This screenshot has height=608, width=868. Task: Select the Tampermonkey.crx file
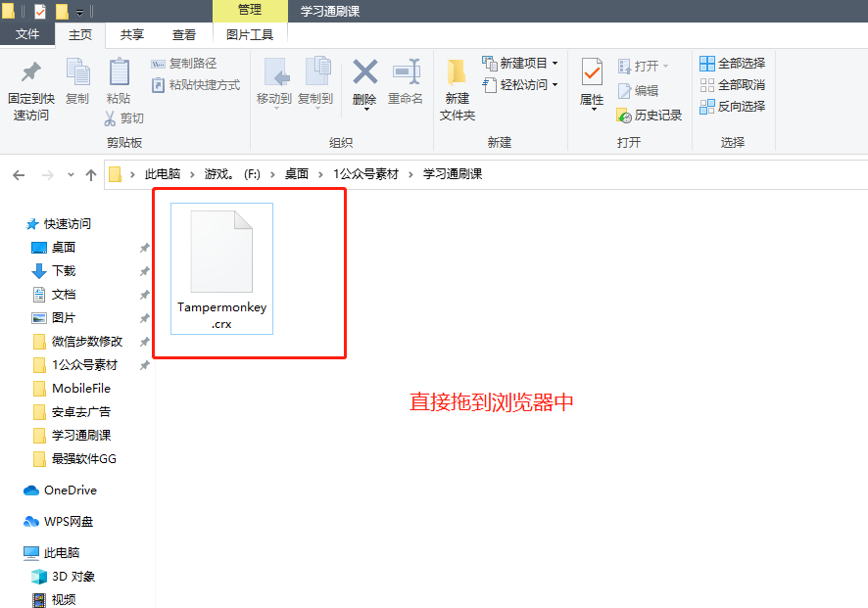click(222, 269)
